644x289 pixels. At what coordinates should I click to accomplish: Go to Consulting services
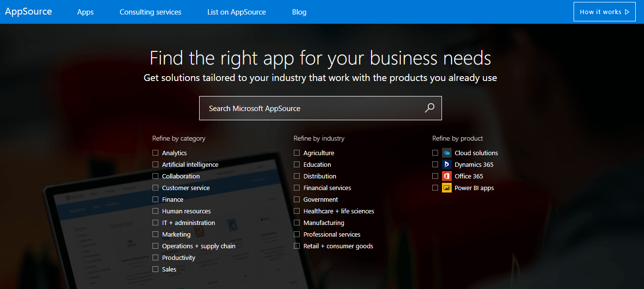point(150,12)
